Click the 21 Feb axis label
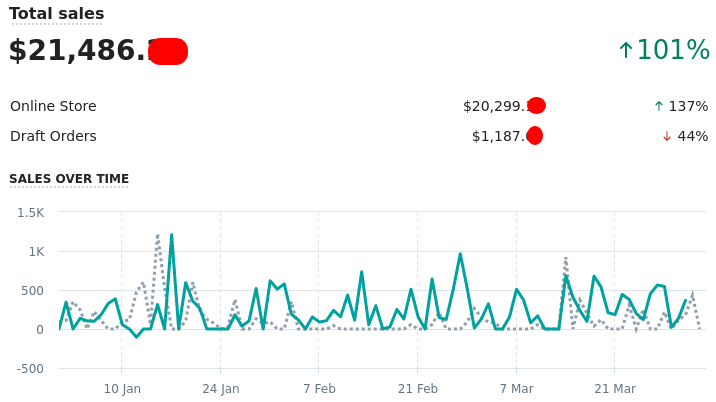The width and height of the screenshot is (716, 402). click(418, 389)
